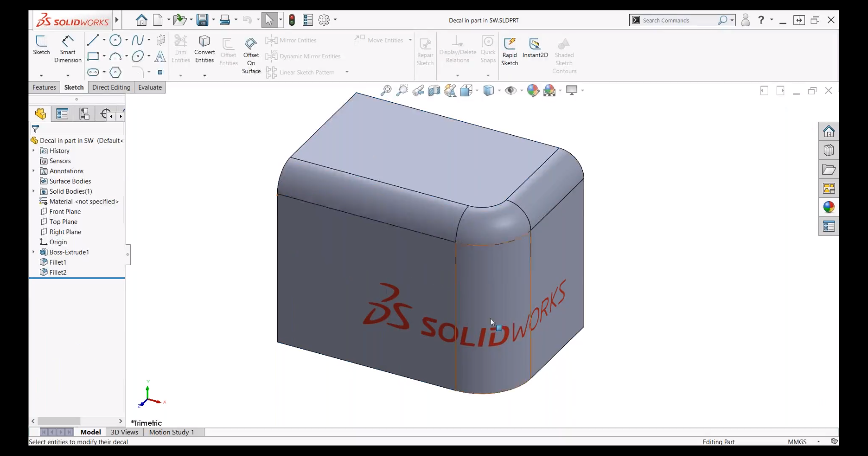Click the Rebuild traffic light icon

(x=292, y=20)
